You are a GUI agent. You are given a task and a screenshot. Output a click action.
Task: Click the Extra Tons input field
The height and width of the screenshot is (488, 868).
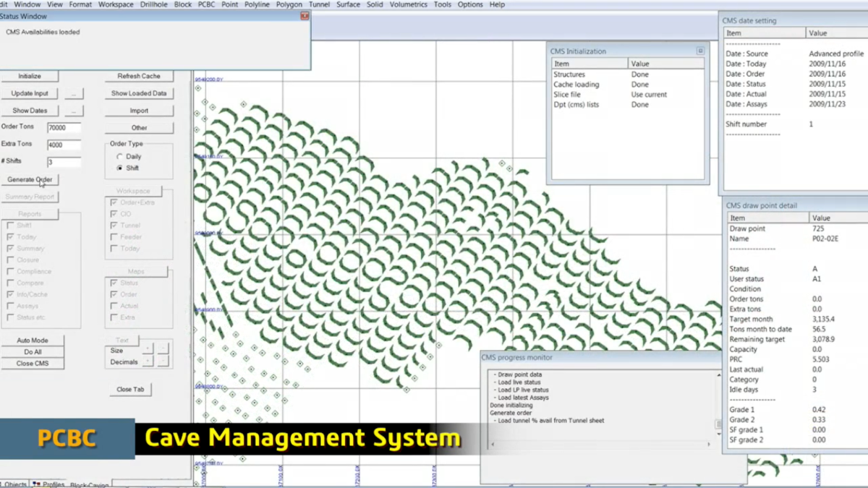click(64, 145)
